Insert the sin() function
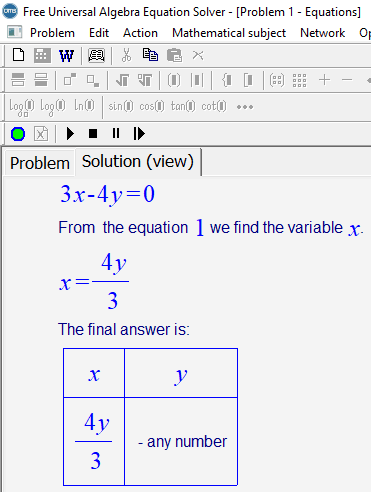 (x=120, y=106)
